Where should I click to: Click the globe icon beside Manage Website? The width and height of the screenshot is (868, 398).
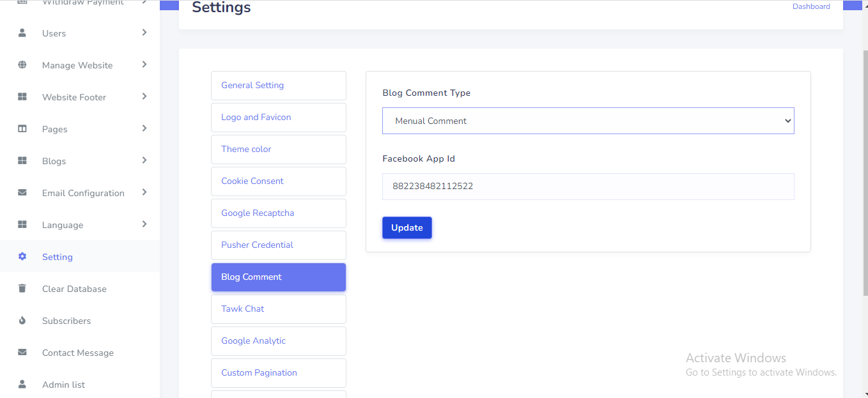[x=22, y=65]
